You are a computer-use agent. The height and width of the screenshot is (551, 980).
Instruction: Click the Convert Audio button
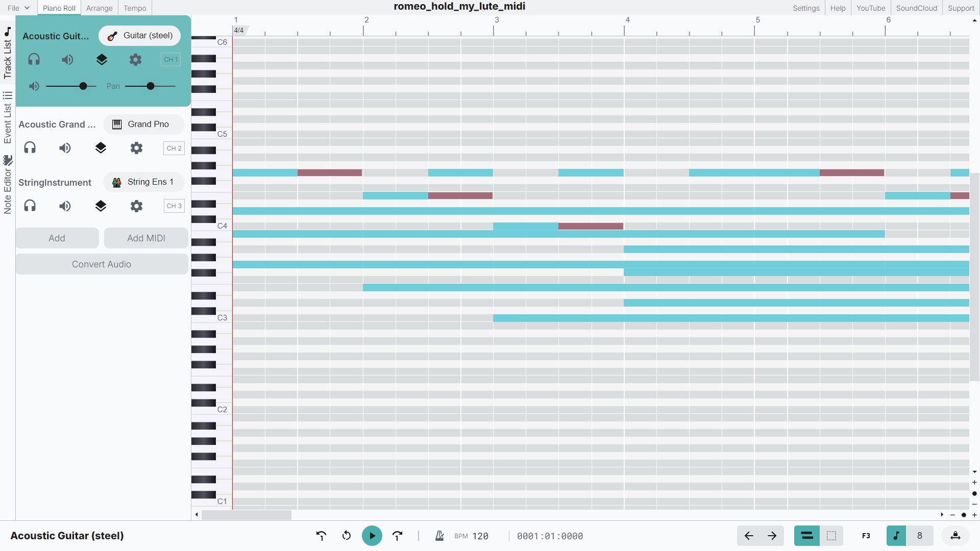pyautogui.click(x=102, y=264)
